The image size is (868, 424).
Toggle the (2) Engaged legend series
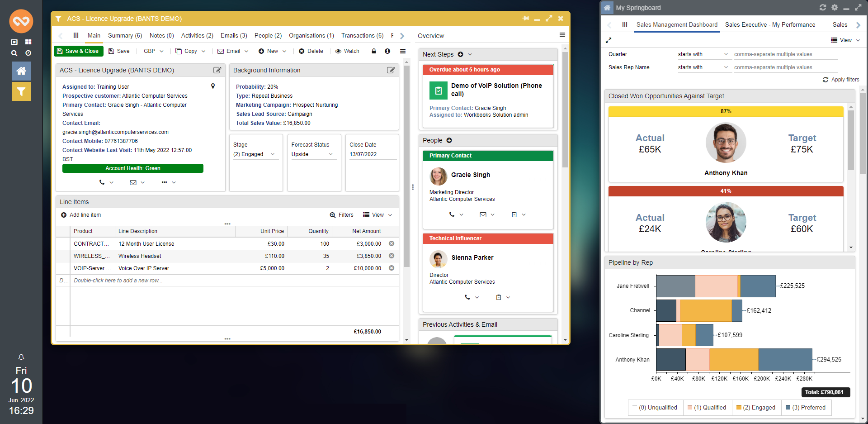click(x=755, y=407)
